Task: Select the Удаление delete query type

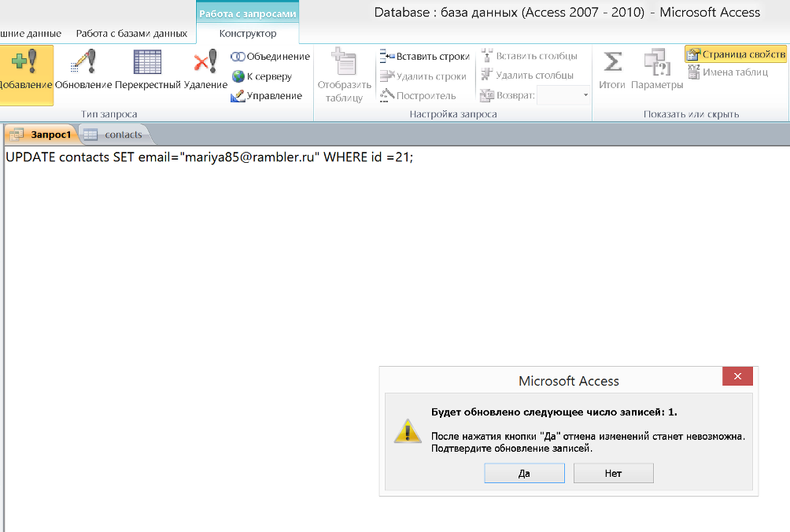Action: click(205, 71)
